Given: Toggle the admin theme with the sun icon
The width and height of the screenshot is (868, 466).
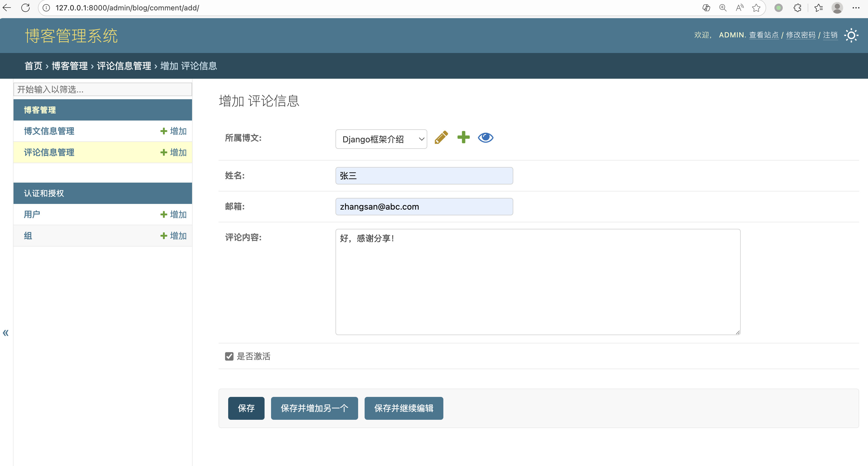Looking at the screenshot, I should pos(851,35).
